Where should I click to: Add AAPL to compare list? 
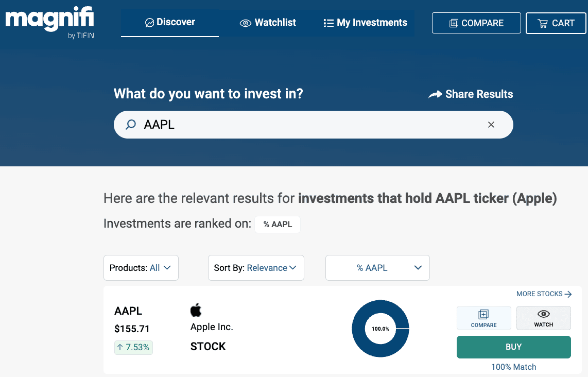483,318
